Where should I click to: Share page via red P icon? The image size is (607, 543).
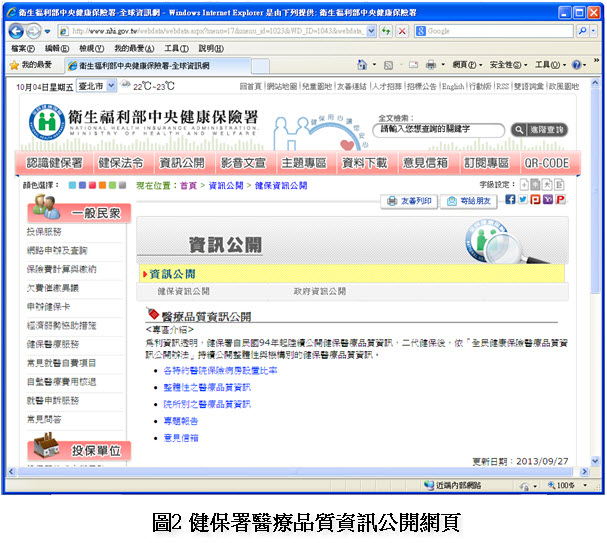(x=560, y=199)
